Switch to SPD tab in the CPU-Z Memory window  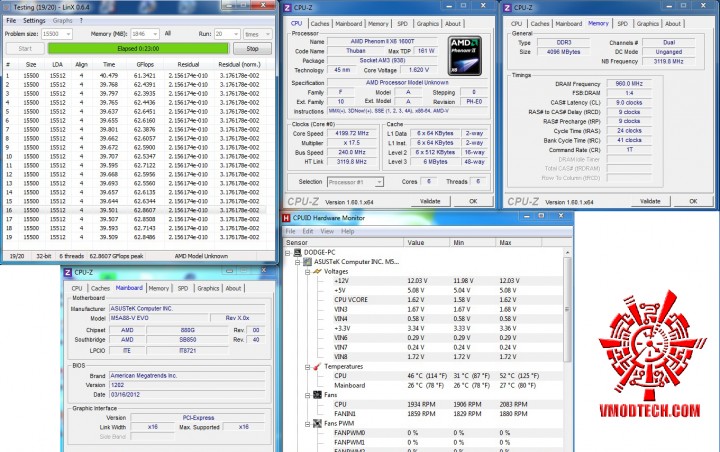pyautogui.click(x=623, y=24)
